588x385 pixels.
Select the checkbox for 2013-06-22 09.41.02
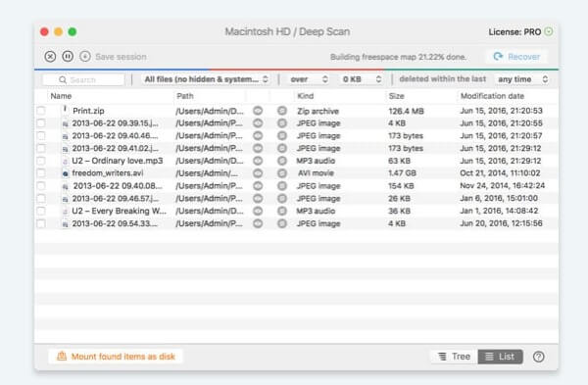(x=41, y=149)
